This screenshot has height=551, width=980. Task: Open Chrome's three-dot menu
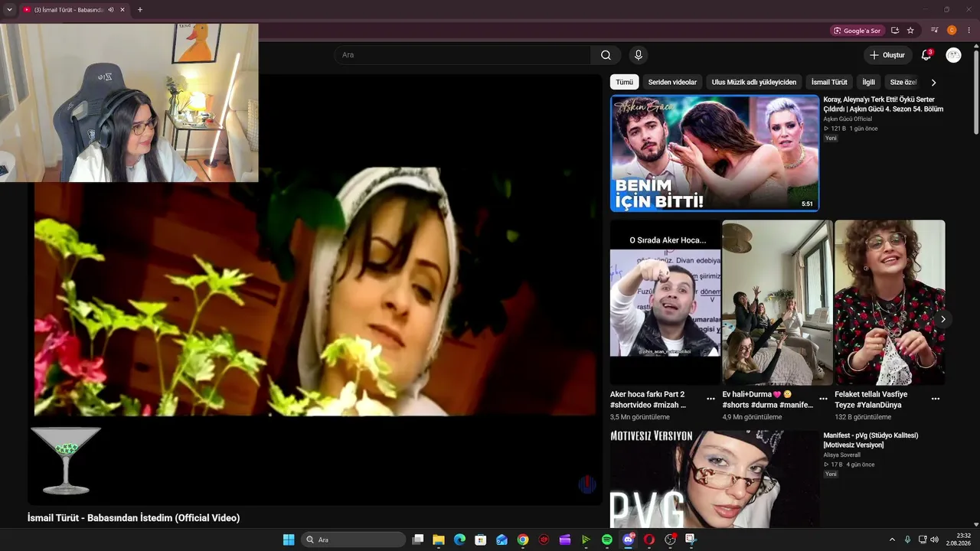tap(969, 31)
